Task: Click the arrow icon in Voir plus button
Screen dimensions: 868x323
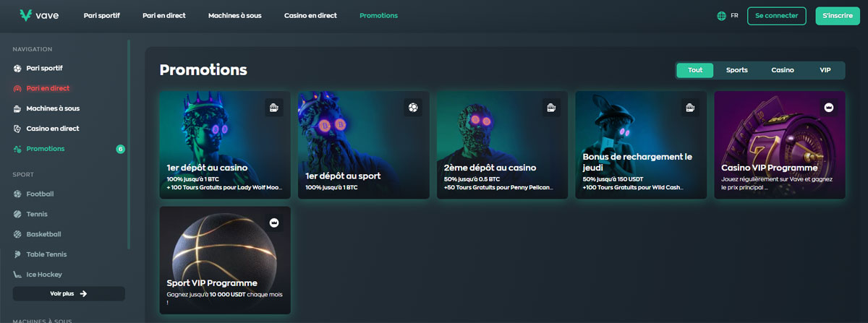Action: 83,293
